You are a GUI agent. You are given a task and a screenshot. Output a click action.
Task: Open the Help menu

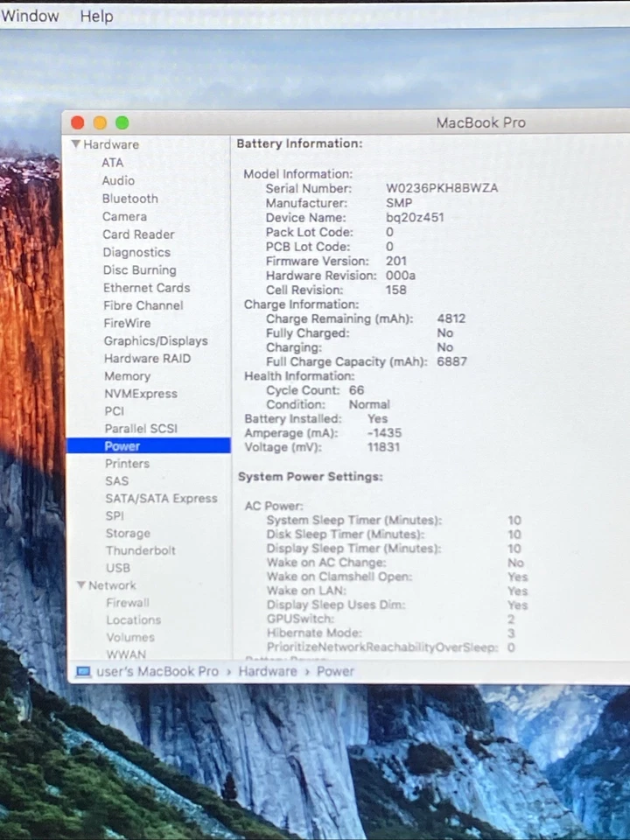coord(96,16)
